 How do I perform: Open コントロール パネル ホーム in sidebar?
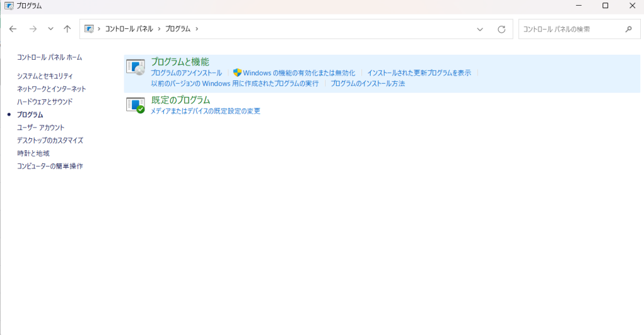[x=49, y=57]
